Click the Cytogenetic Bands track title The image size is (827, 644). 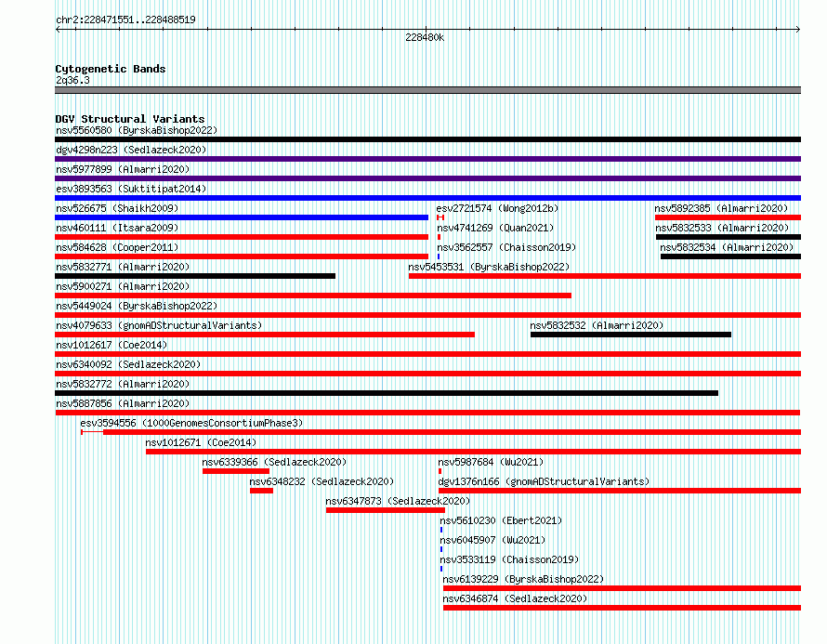(111, 69)
